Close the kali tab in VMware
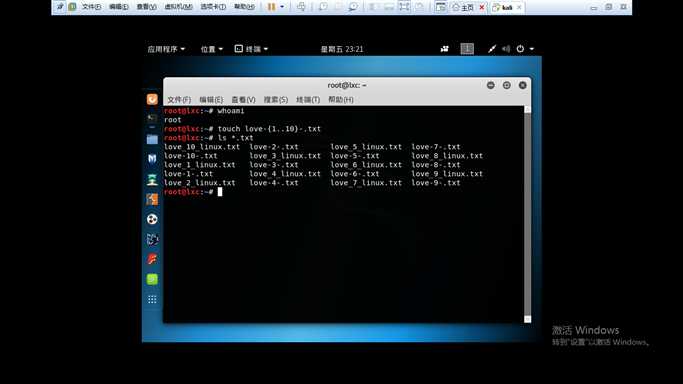The image size is (683, 384). (519, 7)
